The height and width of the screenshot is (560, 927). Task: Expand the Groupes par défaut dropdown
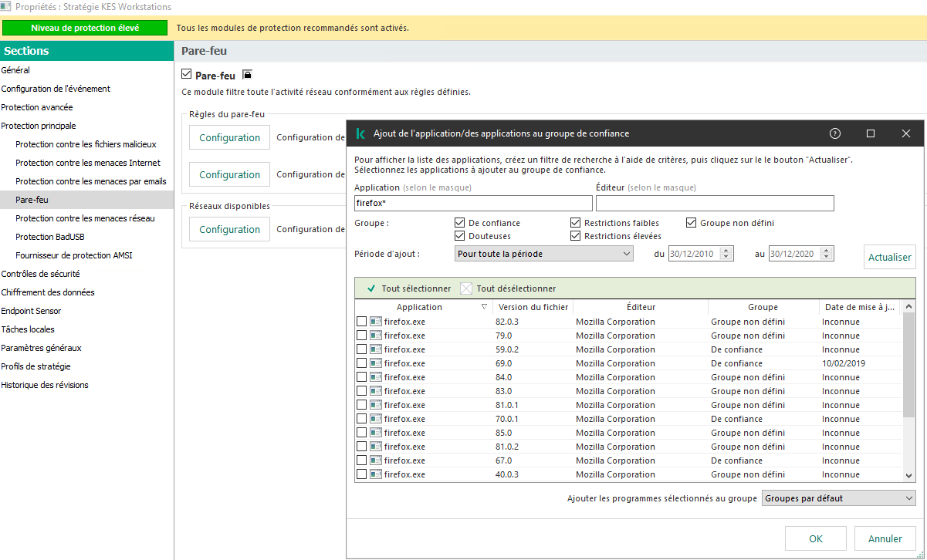[838, 498]
